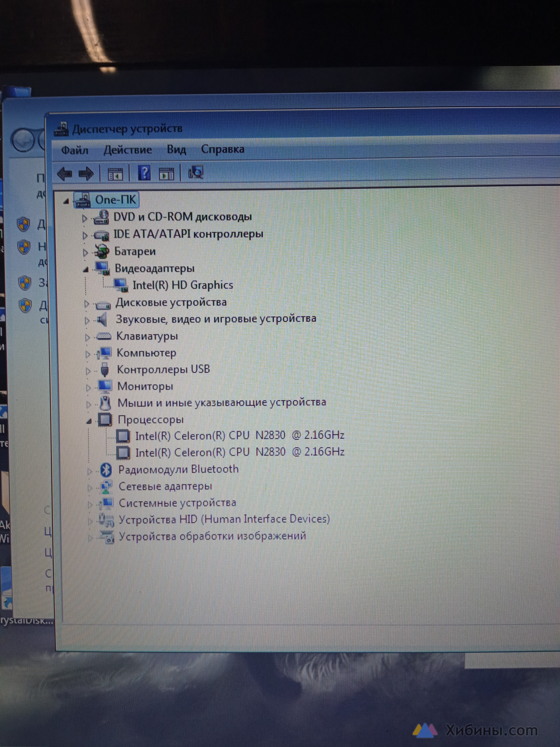Image resolution: width=560 pixels, height=747 pixels.
Task: Click the show/hide console tree icon
Action: click(x=115, y=174)
